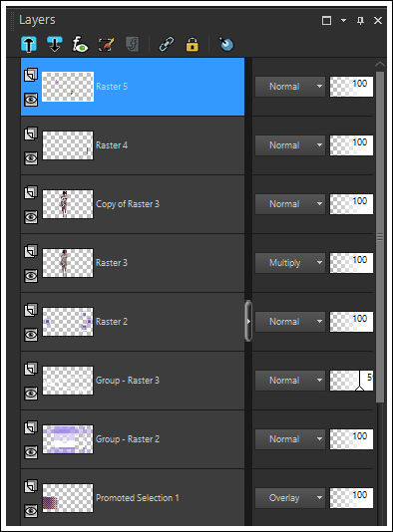This screenshot has height=532, width=393.
Task: Click the Move Layer Up toolbar icon
Action: tap(29, 44)
